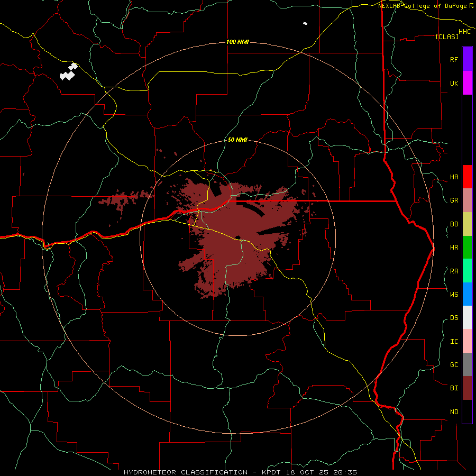Click the HHC product code text
This screenshot has width=476, height=476.
point(464,32)
